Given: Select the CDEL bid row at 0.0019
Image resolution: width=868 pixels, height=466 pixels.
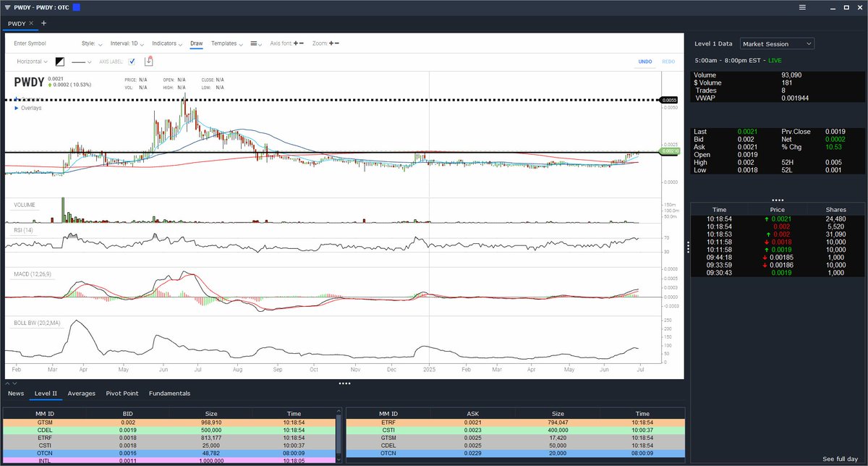Looking at the screenshot, I should (170, 429).
